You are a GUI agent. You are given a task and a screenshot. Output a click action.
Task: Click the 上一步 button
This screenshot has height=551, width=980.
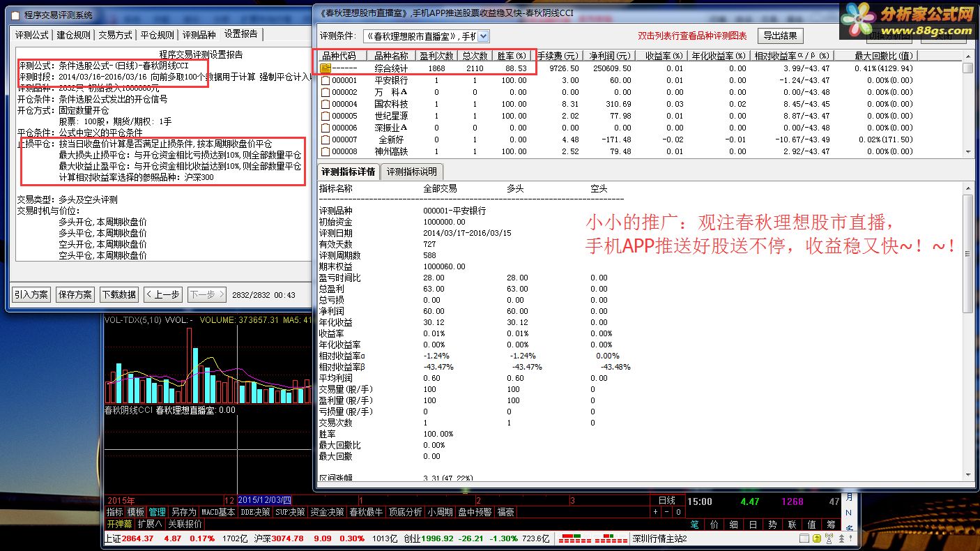pos(162,294)
